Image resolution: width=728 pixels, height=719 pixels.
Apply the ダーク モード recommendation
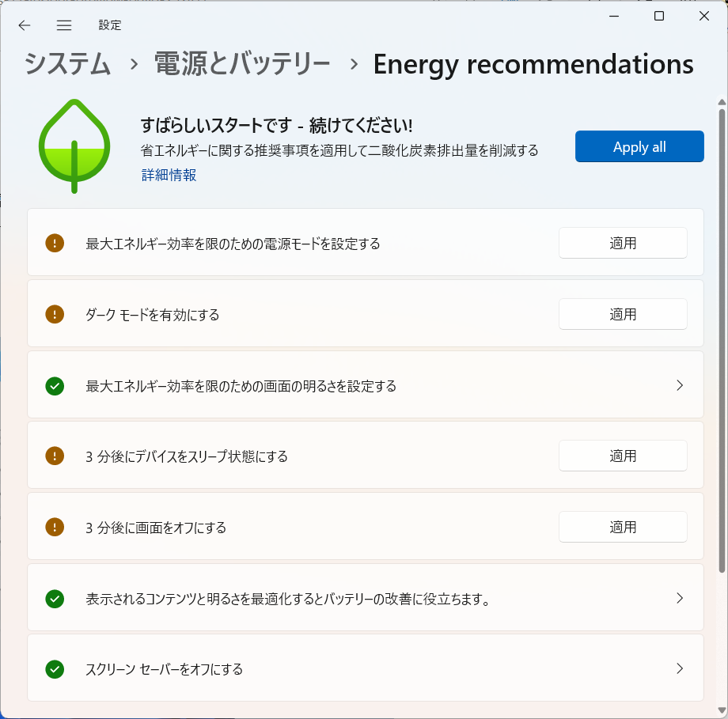coord(623,314)
